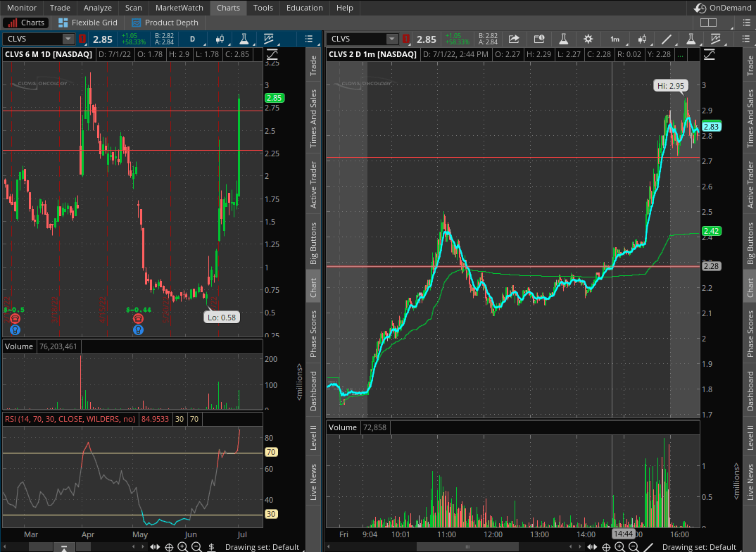Open right chart patterns menu icon
This screenshot has height=552, width=756.
(715, 39)
